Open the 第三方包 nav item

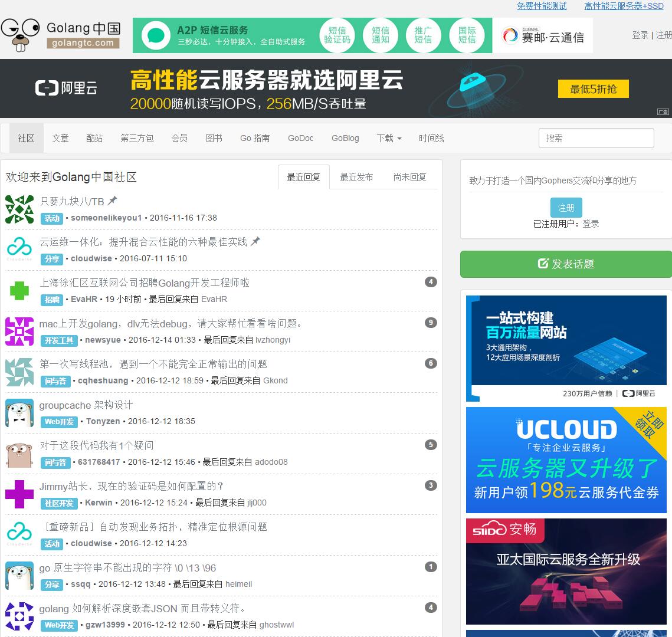coord(137,138)
